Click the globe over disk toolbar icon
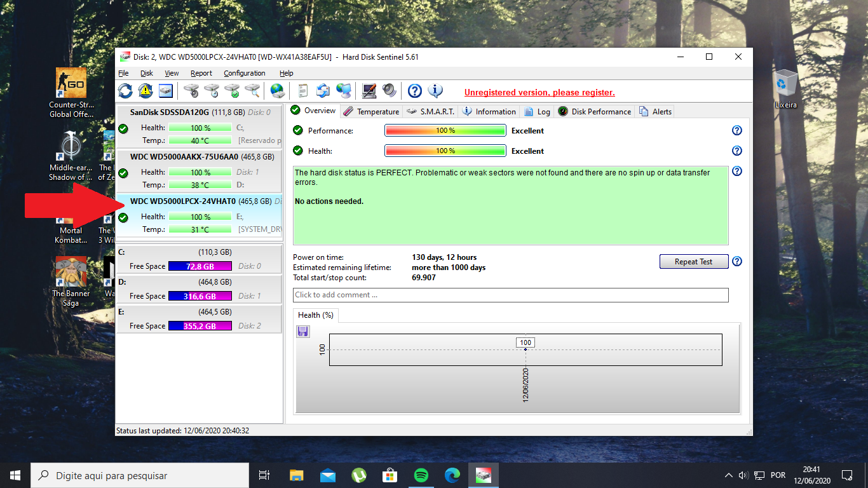 pyautogui.click(x=277, y=91)
